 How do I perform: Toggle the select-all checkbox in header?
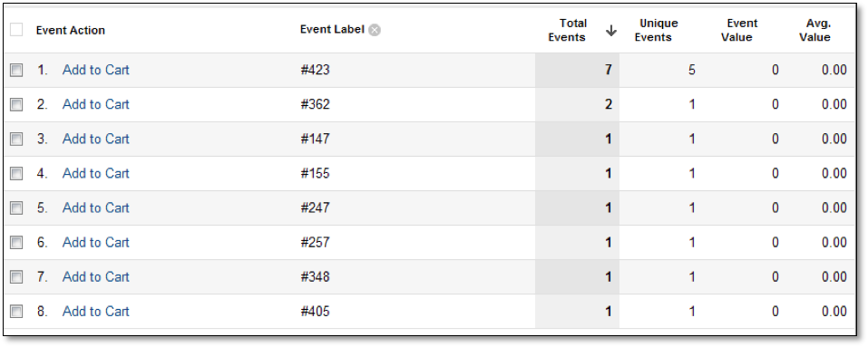pos(16,30)
